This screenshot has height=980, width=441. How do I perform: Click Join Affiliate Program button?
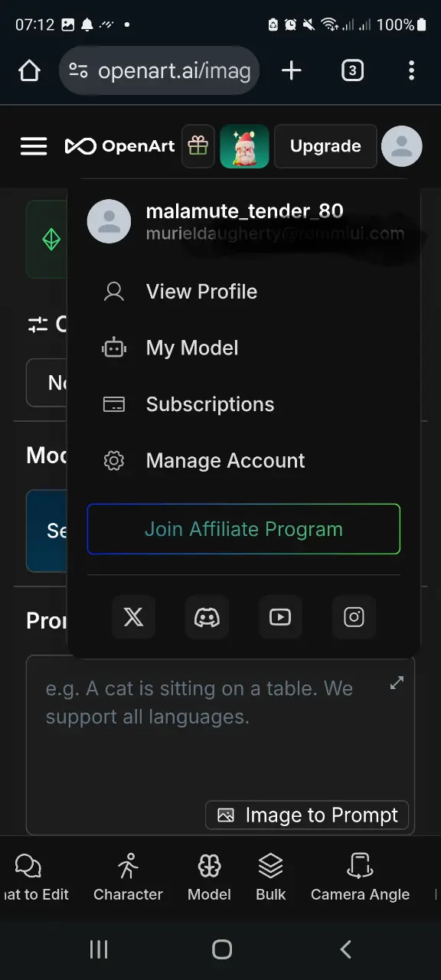tap(243, 529)
